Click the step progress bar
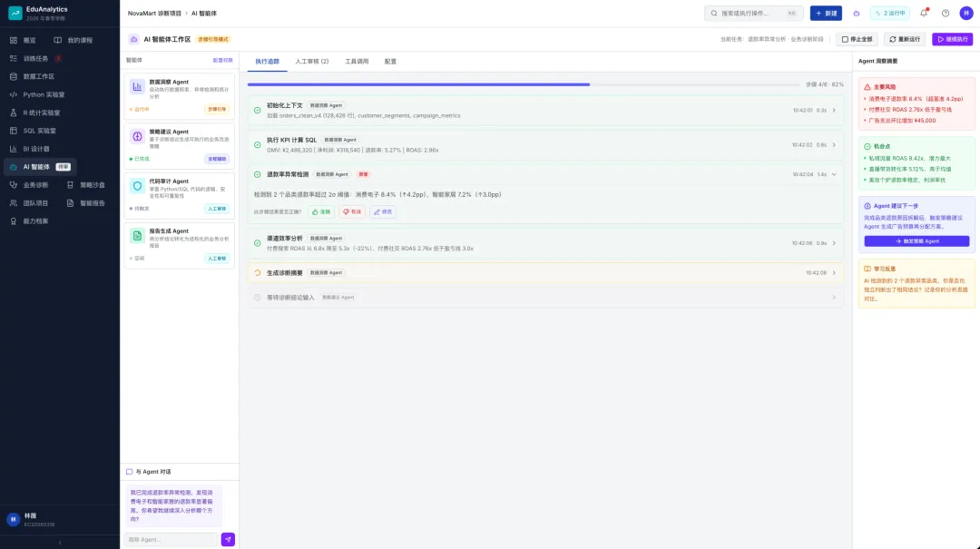Viewport: 980px width, 549px height. [524, 84]
